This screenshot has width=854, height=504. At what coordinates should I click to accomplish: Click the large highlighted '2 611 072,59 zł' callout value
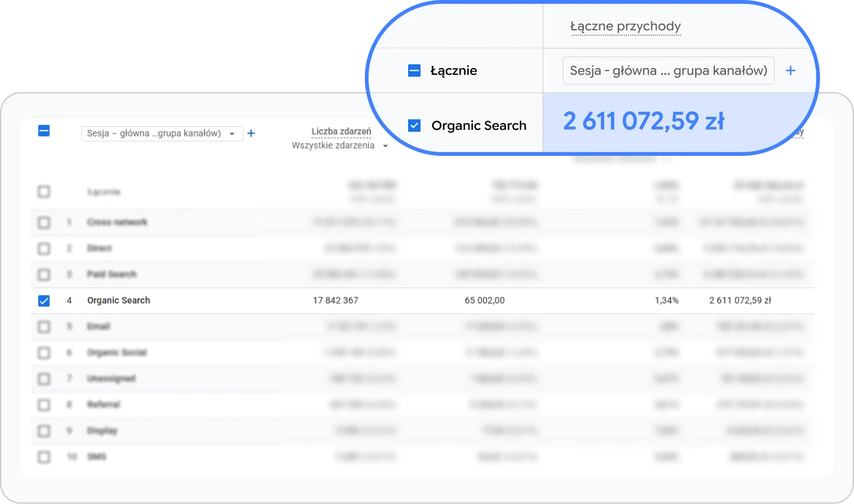pyautogui.click(x=644, y=122)
